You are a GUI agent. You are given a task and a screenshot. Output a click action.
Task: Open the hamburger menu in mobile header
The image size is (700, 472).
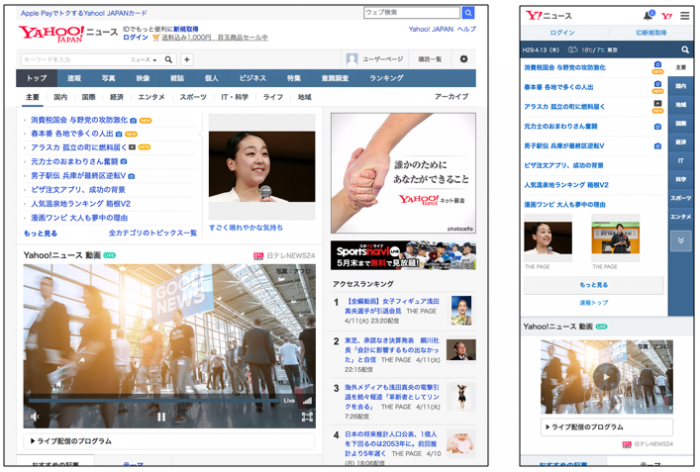click(x=684, y=16)
